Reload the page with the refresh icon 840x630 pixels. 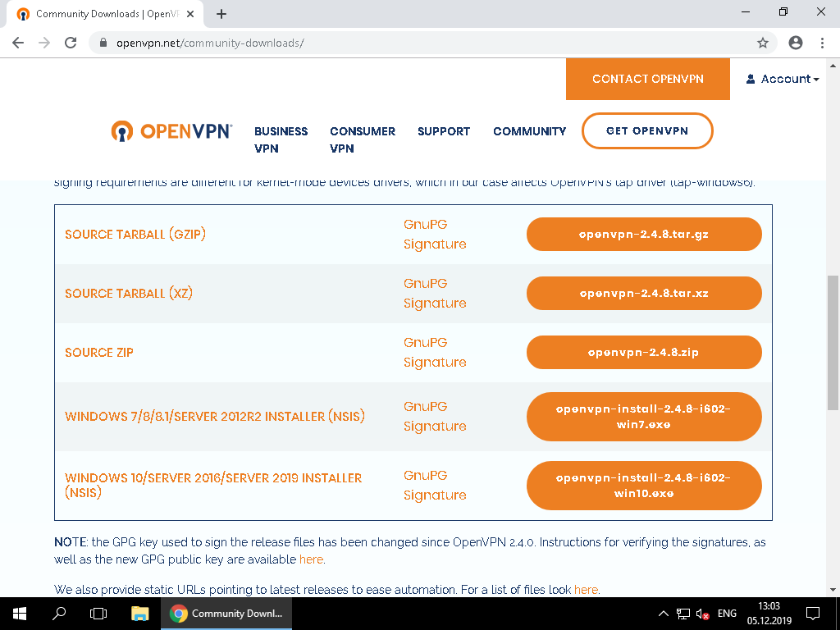tap(71, 43)
